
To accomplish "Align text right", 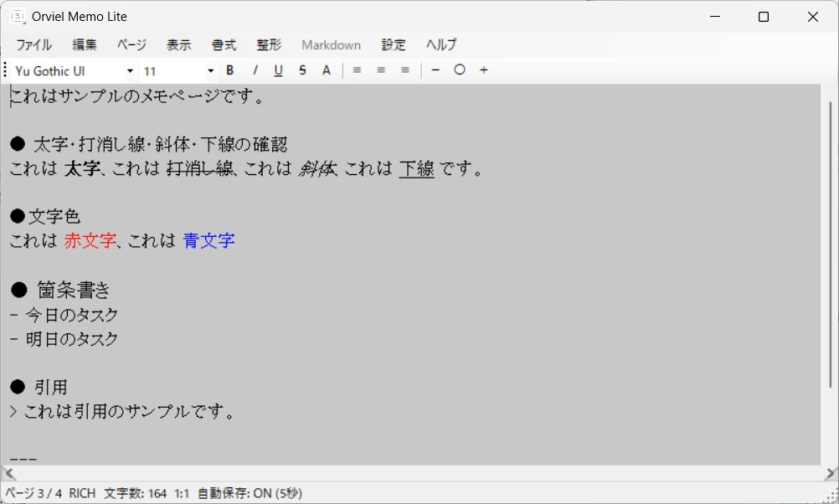I will point(405,70).
